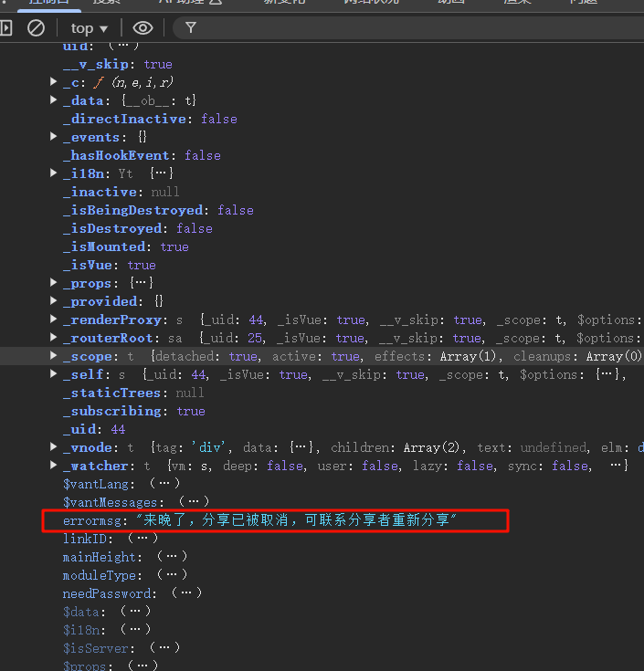Invoke getter ellipsis for needPassword
Image resolution: width=644 pixels, height=671 pixels.
[186, 593]
